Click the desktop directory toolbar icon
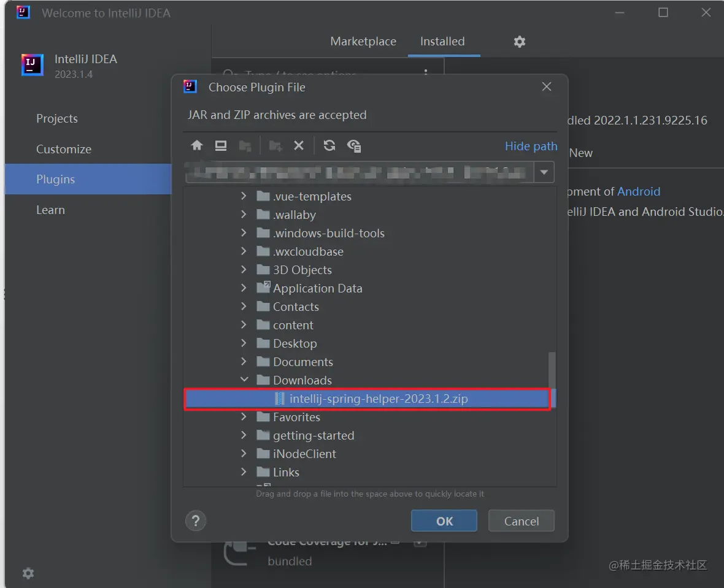This screenshot has height=588, width=724. click(x=221, y=146)
